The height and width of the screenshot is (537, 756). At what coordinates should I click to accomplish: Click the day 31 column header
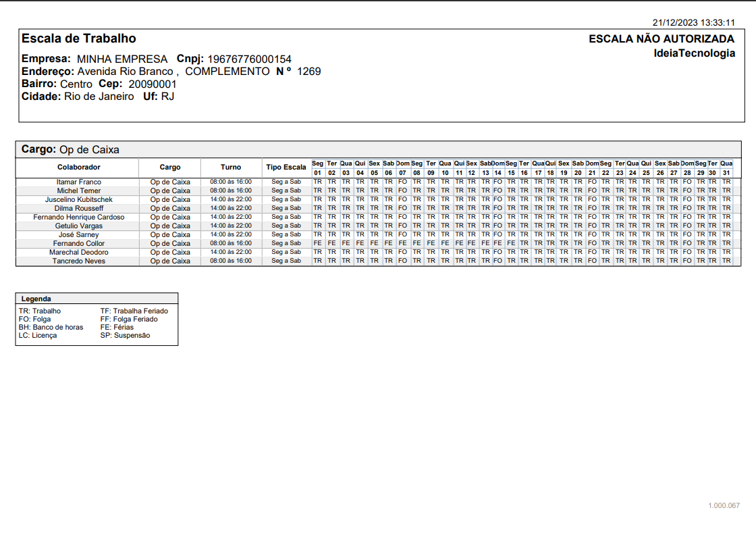pyautogui.click(x=726, y=173)
